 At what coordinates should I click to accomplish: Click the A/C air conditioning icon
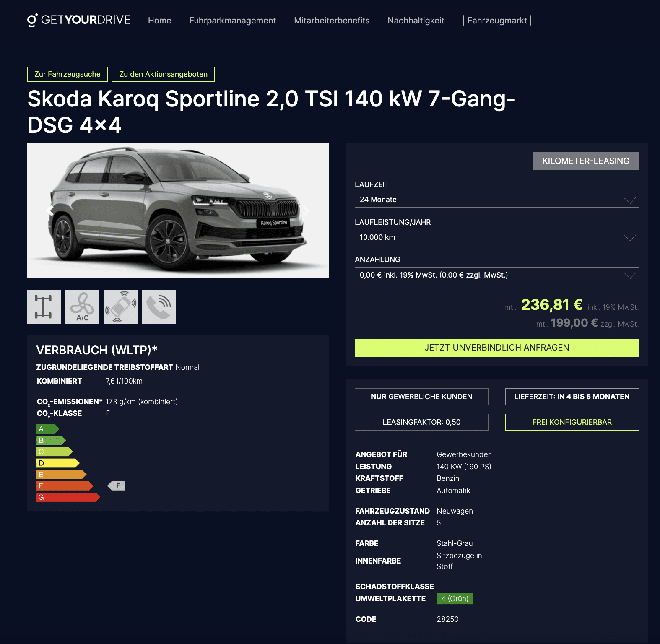(x=82, y=306)
